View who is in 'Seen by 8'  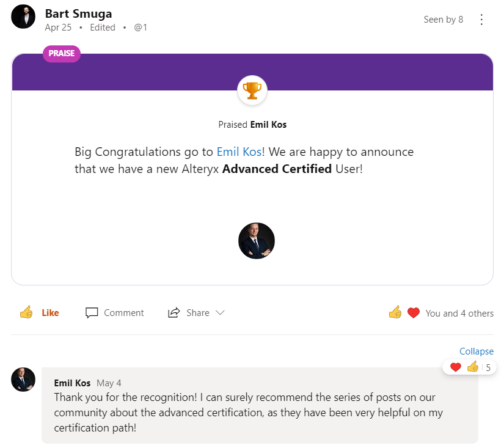443,20
